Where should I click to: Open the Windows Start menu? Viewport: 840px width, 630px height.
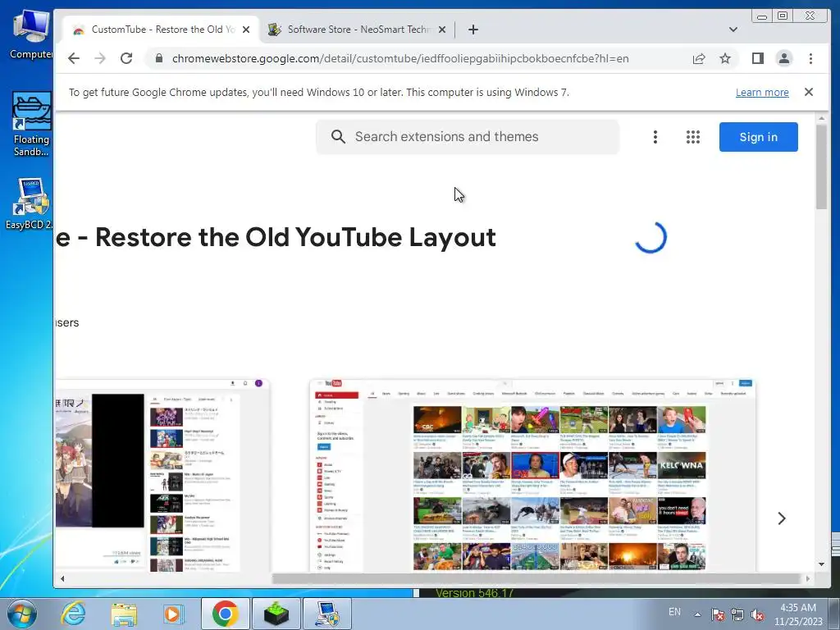coord(21,614)
